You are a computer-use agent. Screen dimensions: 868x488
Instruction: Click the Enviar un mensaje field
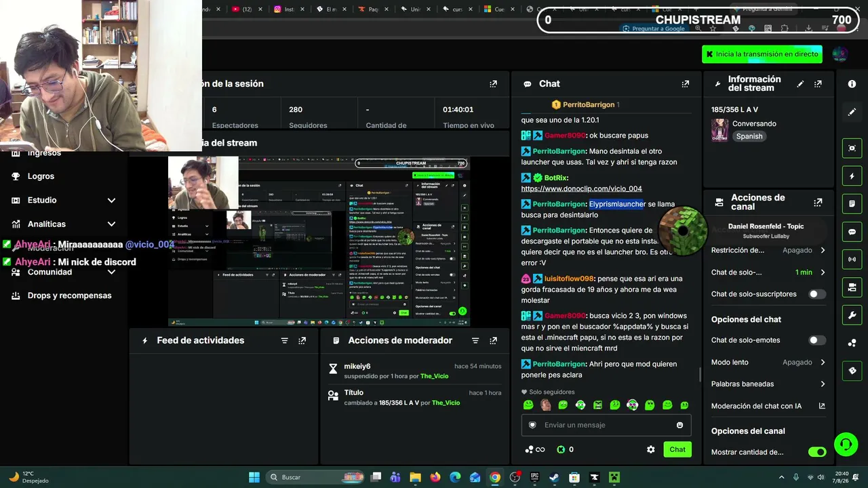click(x=606, y=425)
